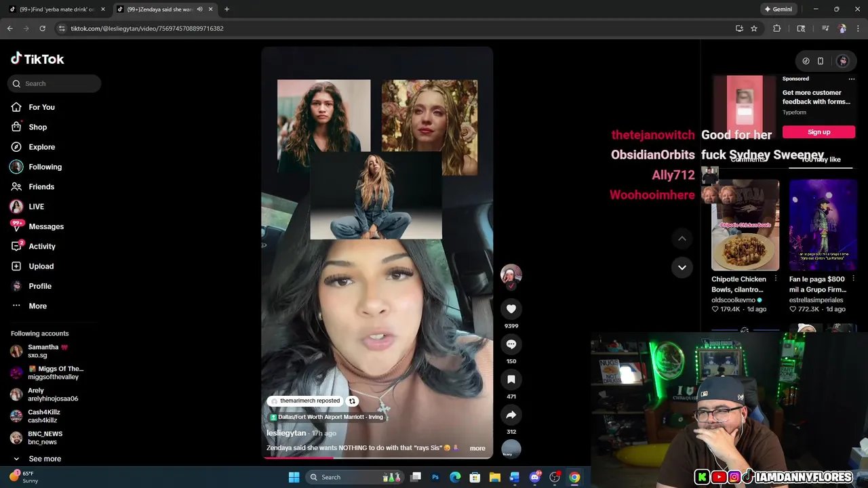Open Chrome extensions puzzle icon
The image size is (868, 488).
click(777, 28)
